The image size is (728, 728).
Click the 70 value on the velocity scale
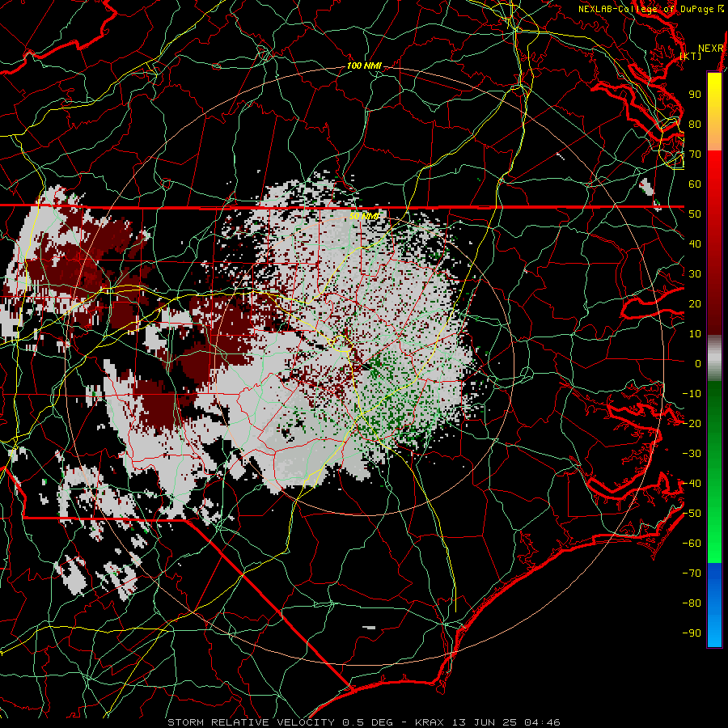click(x=695, y=154)
